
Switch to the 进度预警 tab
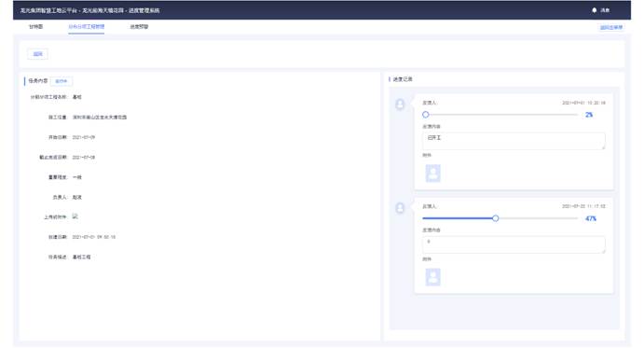pos(139,27)
